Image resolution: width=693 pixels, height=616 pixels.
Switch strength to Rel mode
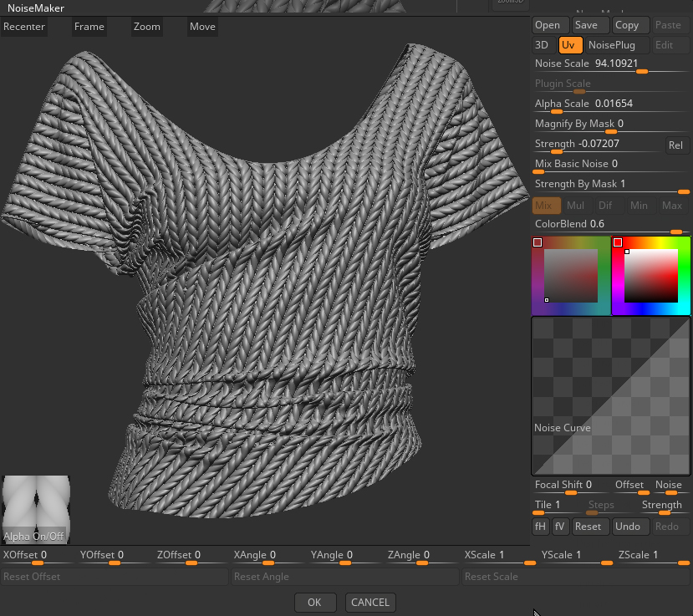click(676, 145)
